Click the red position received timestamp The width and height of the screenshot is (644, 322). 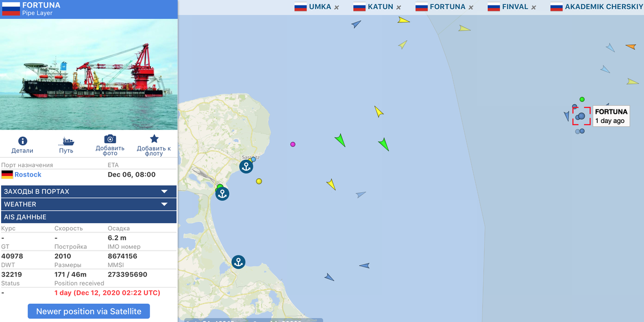coord(107,292)
